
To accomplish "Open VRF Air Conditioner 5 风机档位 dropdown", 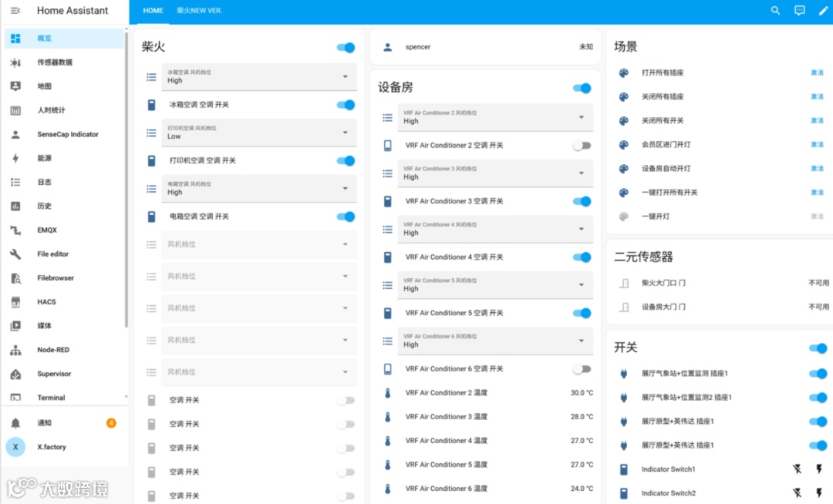I will tap(495, 285).
